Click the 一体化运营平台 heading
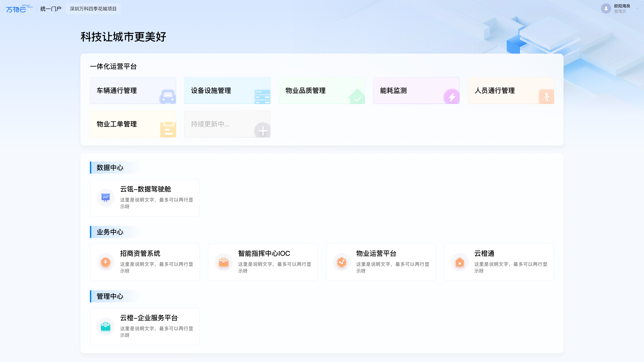The image size is (644, 362). click(x=113, y=66)
